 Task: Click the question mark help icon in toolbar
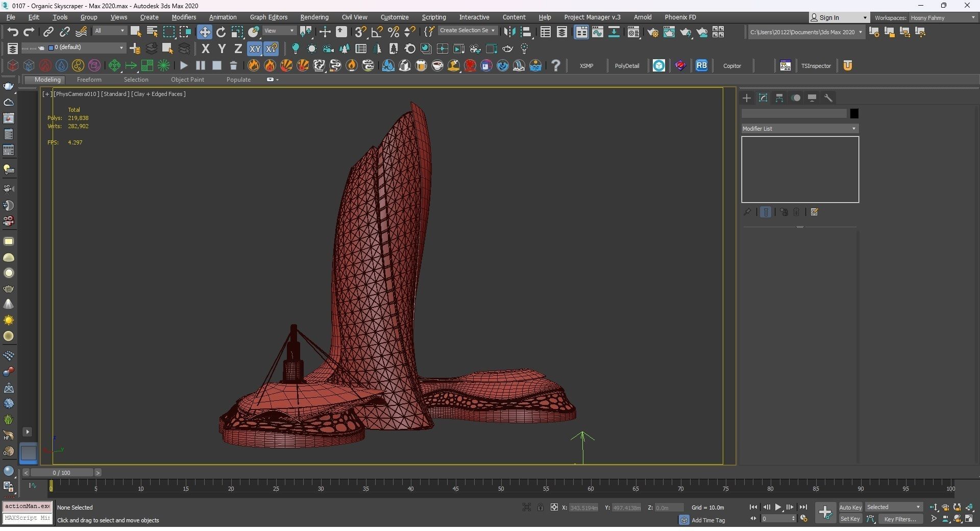click(556, 65)
